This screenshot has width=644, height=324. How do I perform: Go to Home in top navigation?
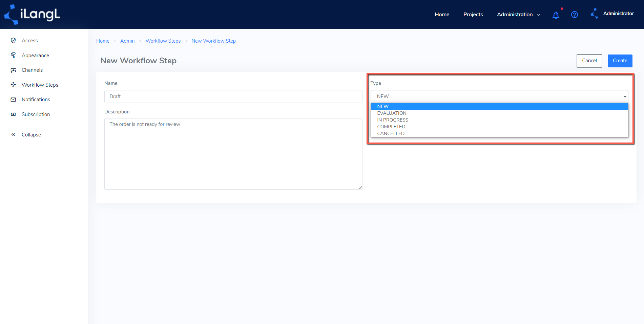click(x=442, y=15)
